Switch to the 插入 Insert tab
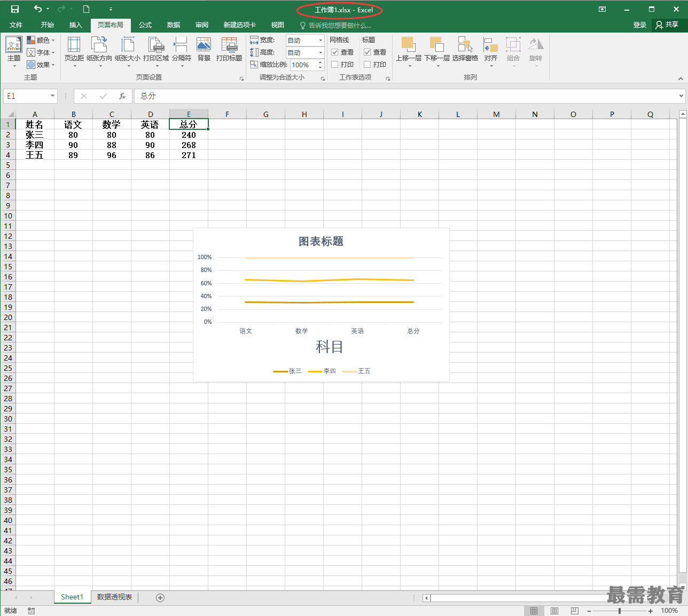Viewport: 688px width, 616px height. click(x=76, y=25)
